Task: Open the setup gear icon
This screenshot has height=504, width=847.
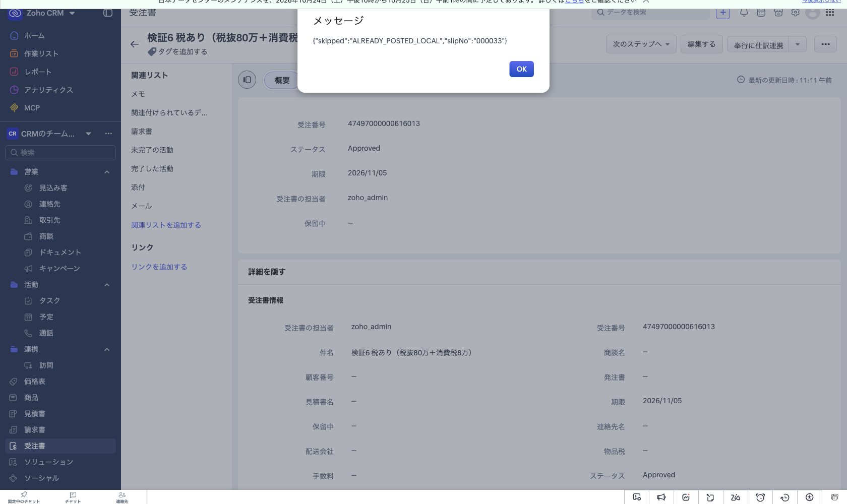Action: (796, 13)
